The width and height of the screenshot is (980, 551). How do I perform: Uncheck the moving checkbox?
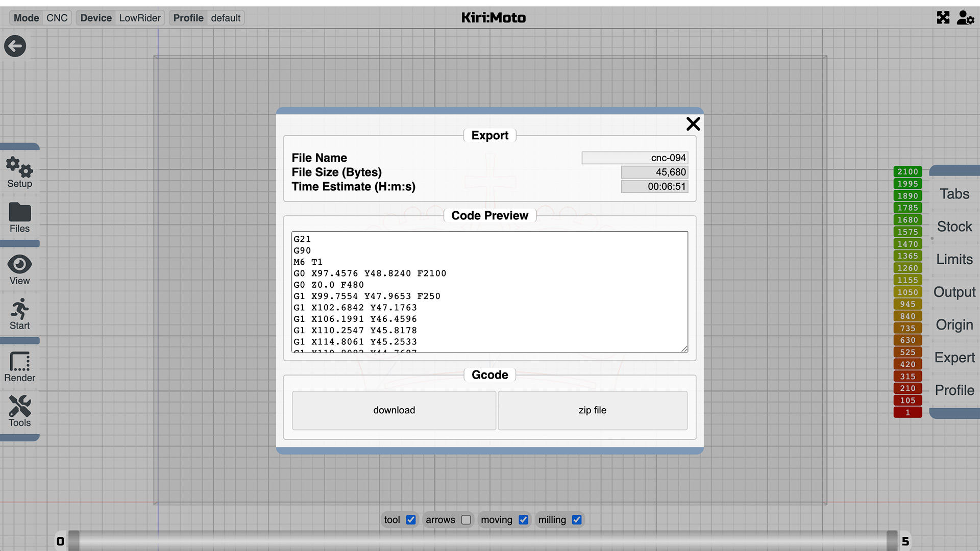[x=523, y=520]
